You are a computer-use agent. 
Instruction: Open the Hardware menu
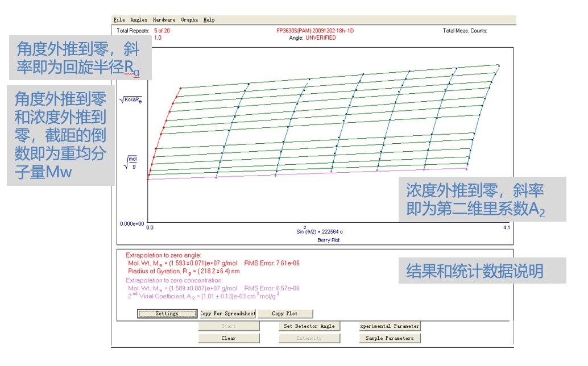click(164, 20)
